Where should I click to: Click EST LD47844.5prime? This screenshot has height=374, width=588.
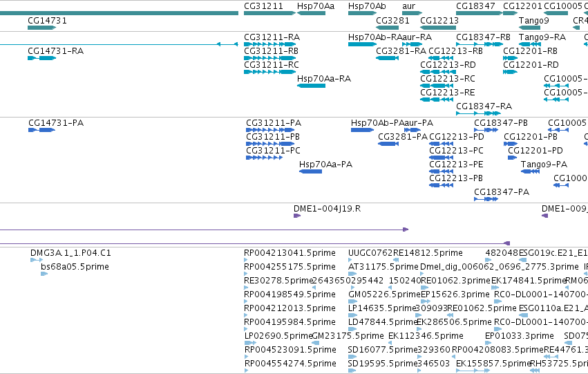352,329
